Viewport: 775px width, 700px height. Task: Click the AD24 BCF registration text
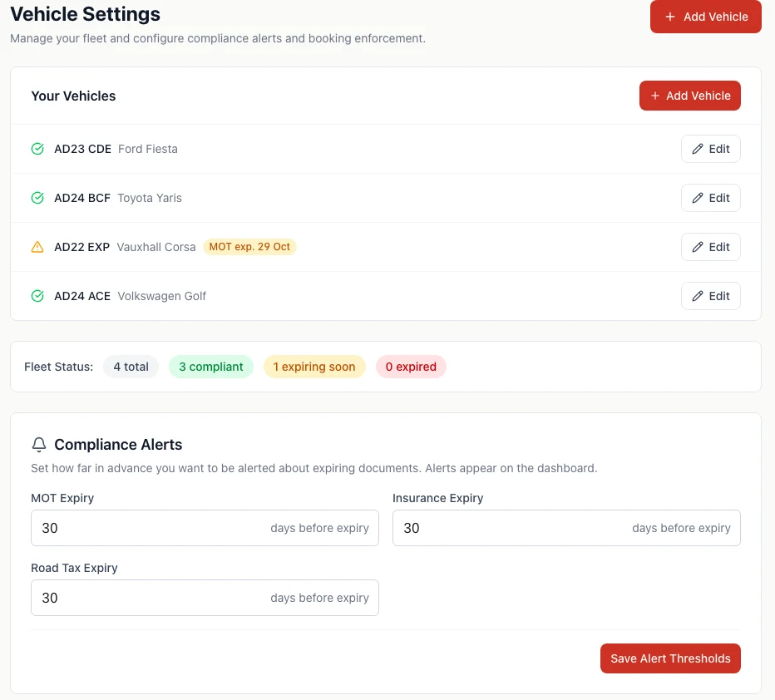[82, 198]
